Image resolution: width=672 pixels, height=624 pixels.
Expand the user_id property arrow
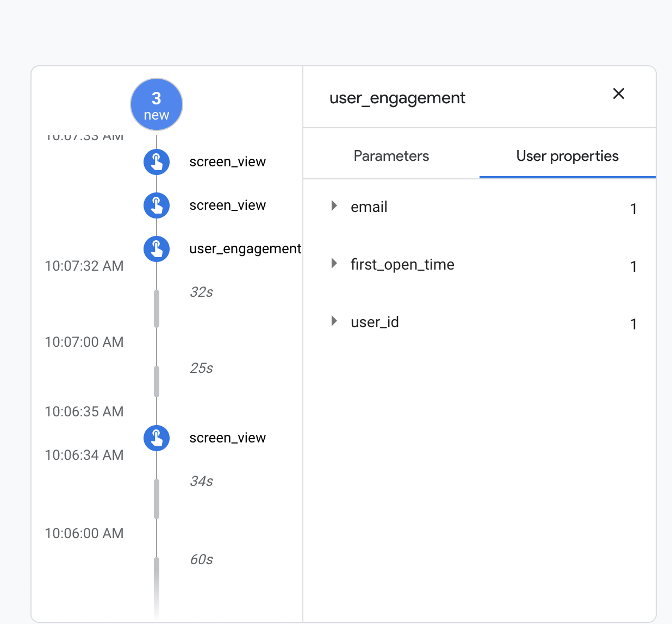[334, 321]
